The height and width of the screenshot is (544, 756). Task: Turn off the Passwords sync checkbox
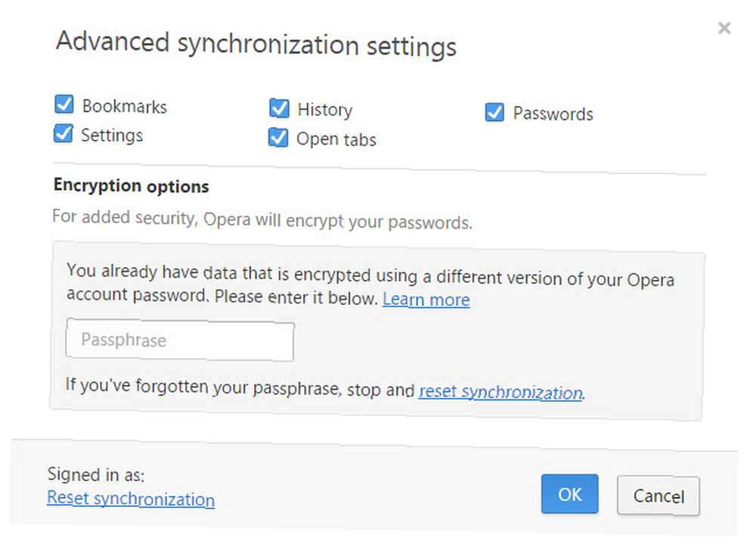(x=494, y=112)
